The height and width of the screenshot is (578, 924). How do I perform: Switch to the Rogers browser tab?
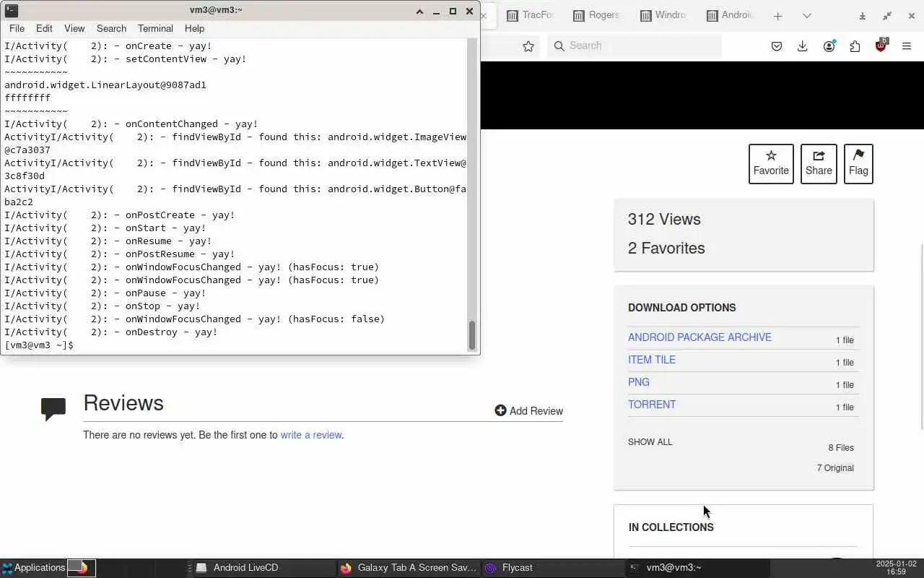tap(596, 15)
